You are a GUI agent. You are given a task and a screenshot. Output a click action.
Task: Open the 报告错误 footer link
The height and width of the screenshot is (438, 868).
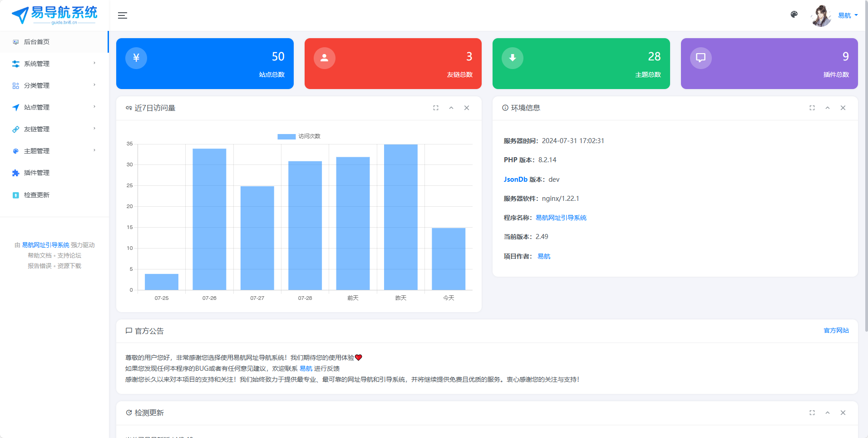[x=39, y=266]
